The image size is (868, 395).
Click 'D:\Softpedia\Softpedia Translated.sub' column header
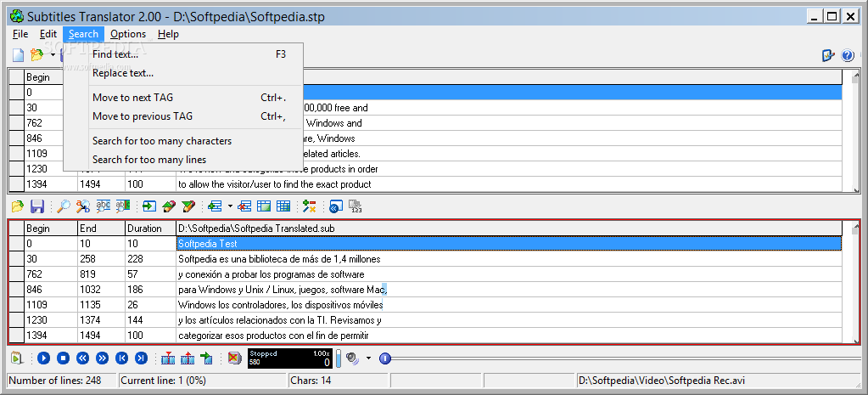pyautogui.click(x=509, y=229)
